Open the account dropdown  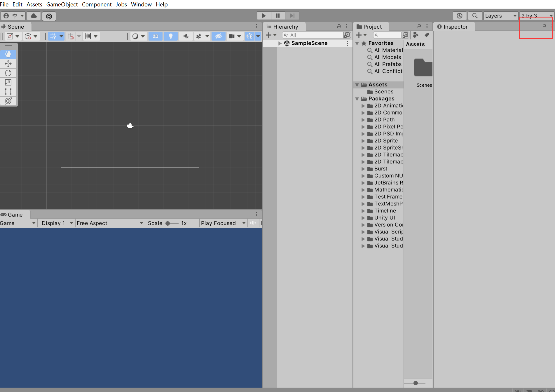[13, 16]
